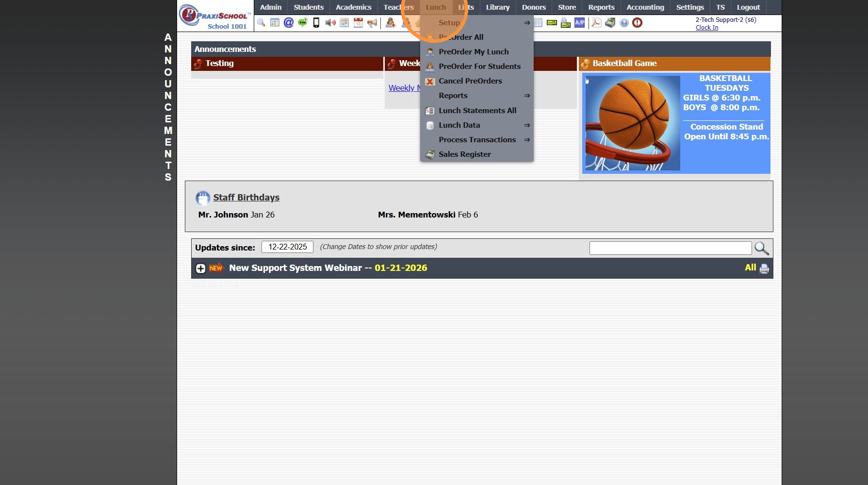
Task: Open the Admin menu
Action: [x=271, y=7]
